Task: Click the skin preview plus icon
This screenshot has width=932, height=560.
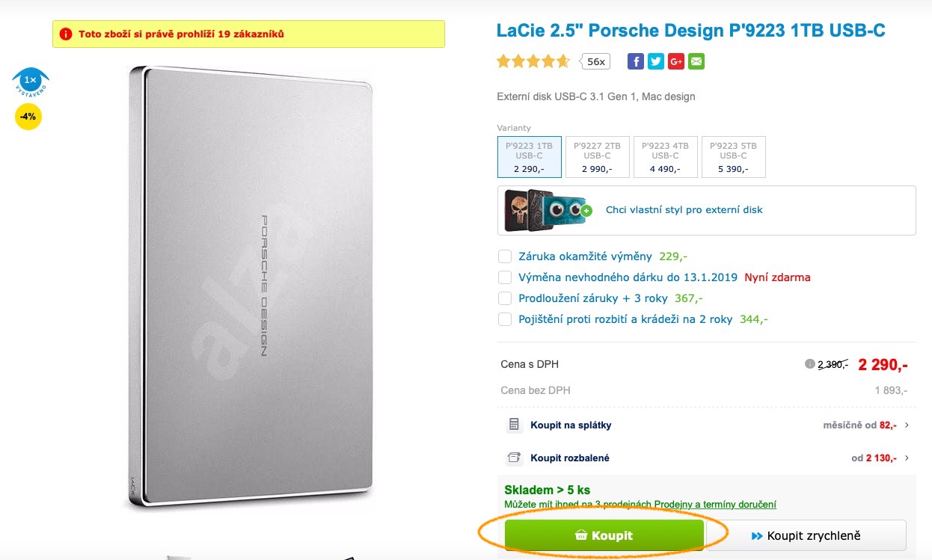Action: 586,211
